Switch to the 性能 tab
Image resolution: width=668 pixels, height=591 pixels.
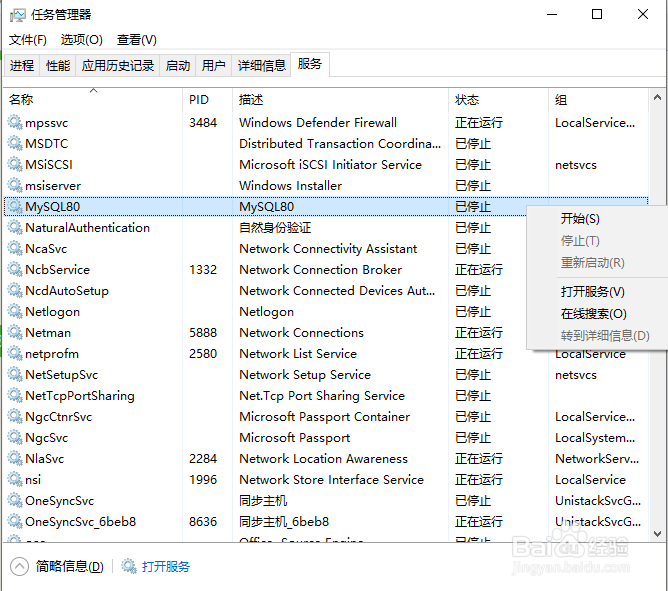tap(58, 66)
